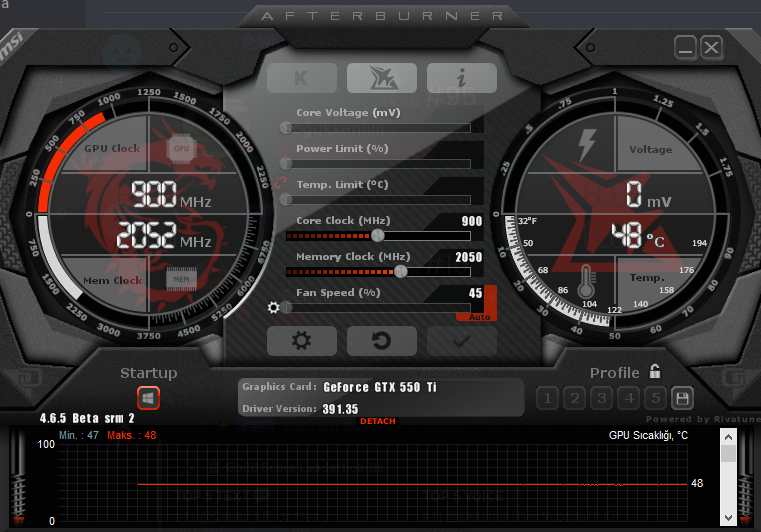Click the Memory Clock slider handle
This screenshot has width=761, height=532.
(401, 271)
